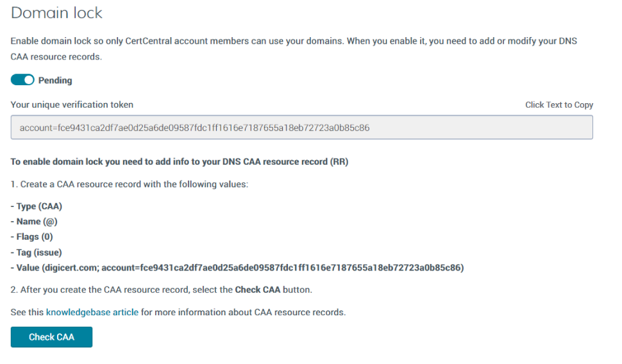
Task: Click 'for more information about CAA' sentence text
Action: 243,312
